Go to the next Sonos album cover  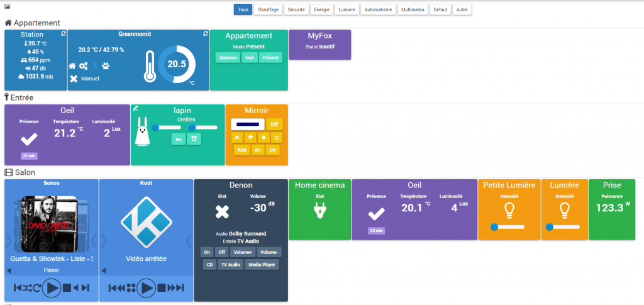(x=94, y=240)
